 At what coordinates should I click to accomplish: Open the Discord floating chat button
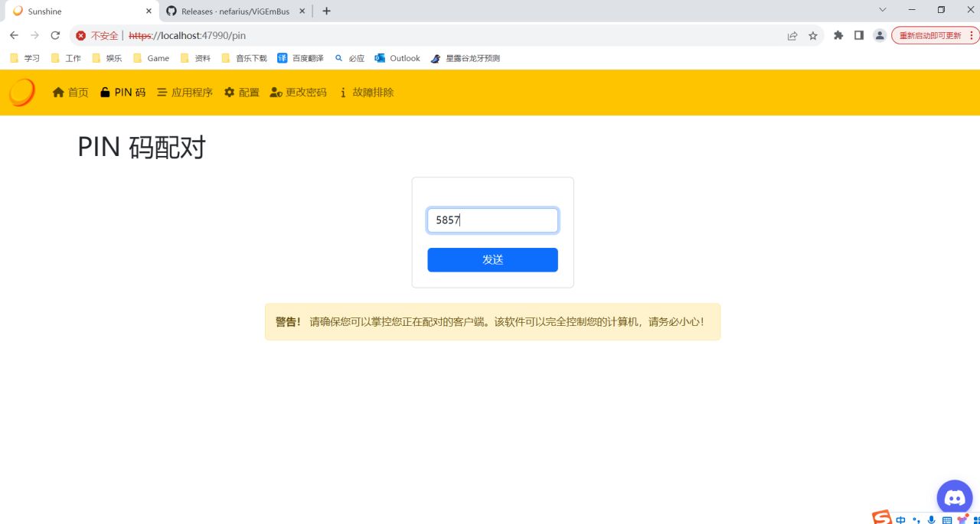click(x=955, y=499)
